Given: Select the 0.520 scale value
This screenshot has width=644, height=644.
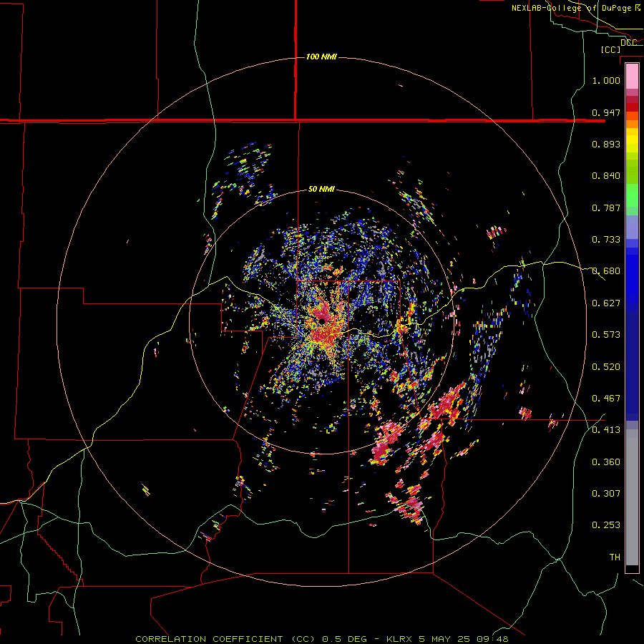Looking at the screenshot, I should (x=606, y=367).
